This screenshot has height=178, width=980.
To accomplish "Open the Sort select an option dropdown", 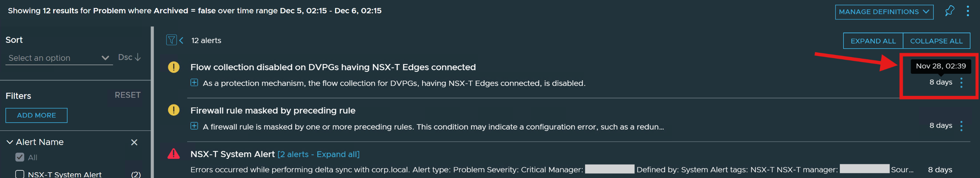I will click(x=59, y=58).
